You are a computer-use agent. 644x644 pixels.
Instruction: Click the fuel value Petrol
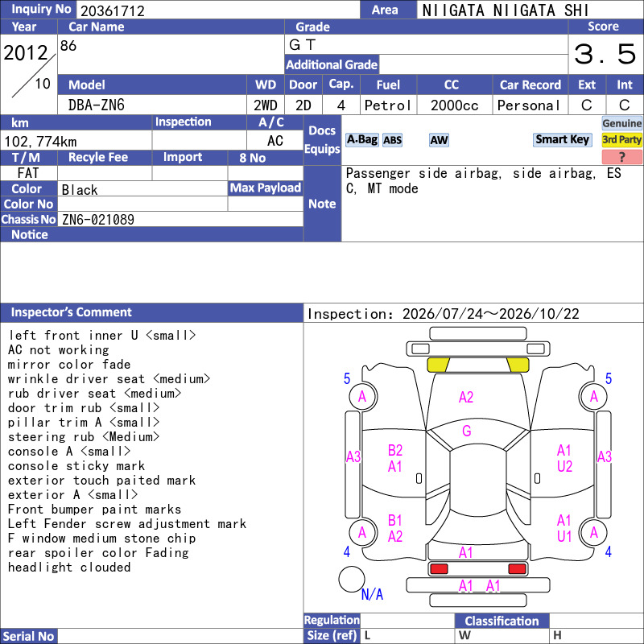coord(388,105)
